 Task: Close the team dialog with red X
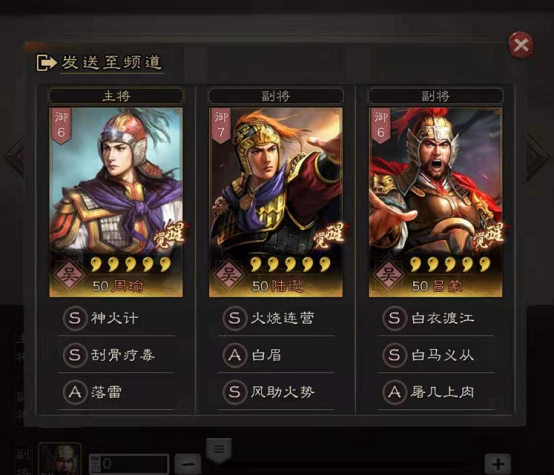click(x=521, y=45)
